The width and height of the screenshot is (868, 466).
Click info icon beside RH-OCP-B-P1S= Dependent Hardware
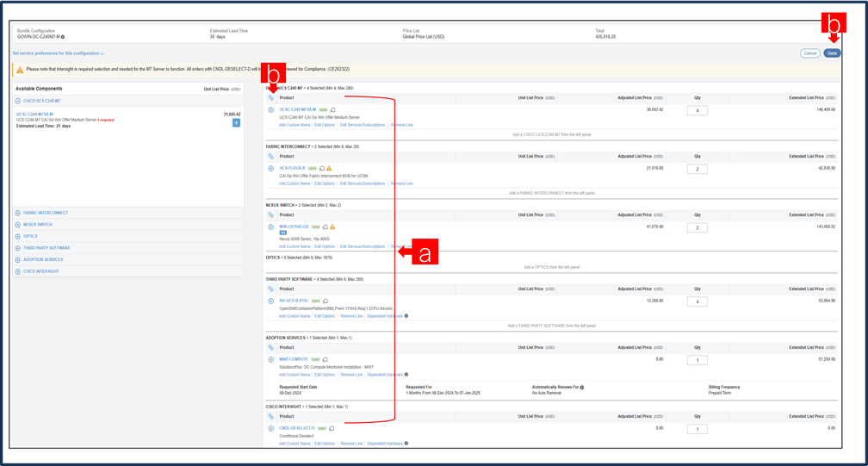click(x=406, y=316)
